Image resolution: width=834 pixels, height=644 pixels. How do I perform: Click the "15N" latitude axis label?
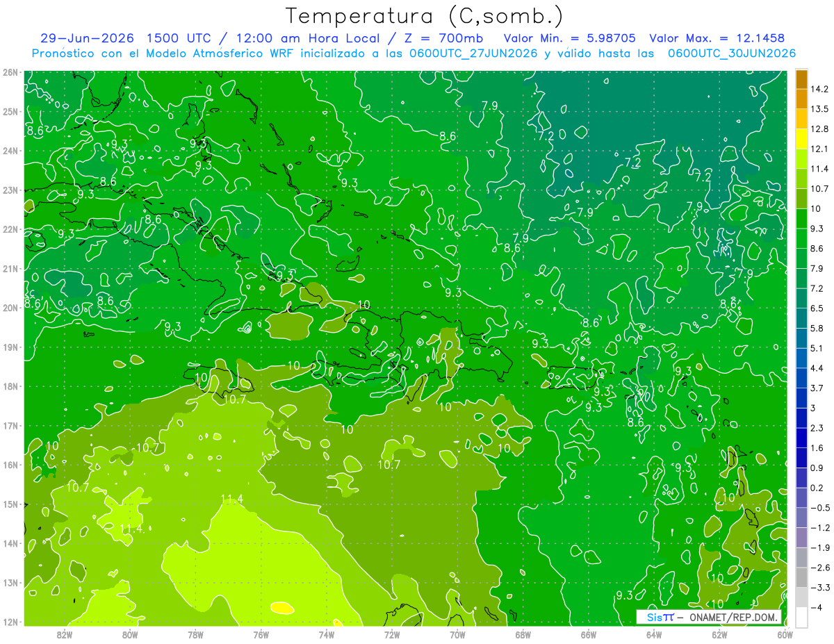10,504
